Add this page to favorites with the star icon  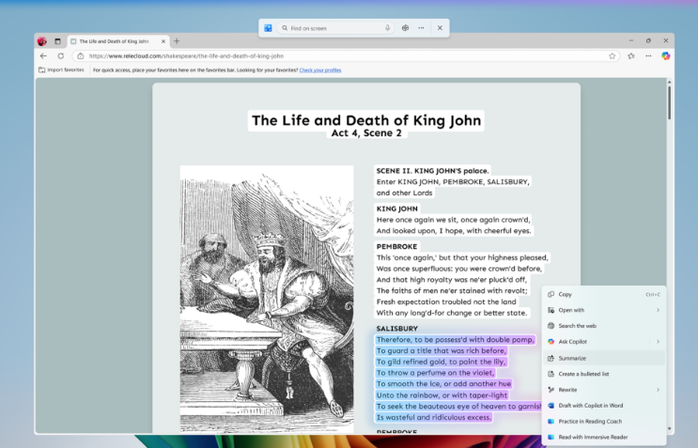(x=612, y=56)
